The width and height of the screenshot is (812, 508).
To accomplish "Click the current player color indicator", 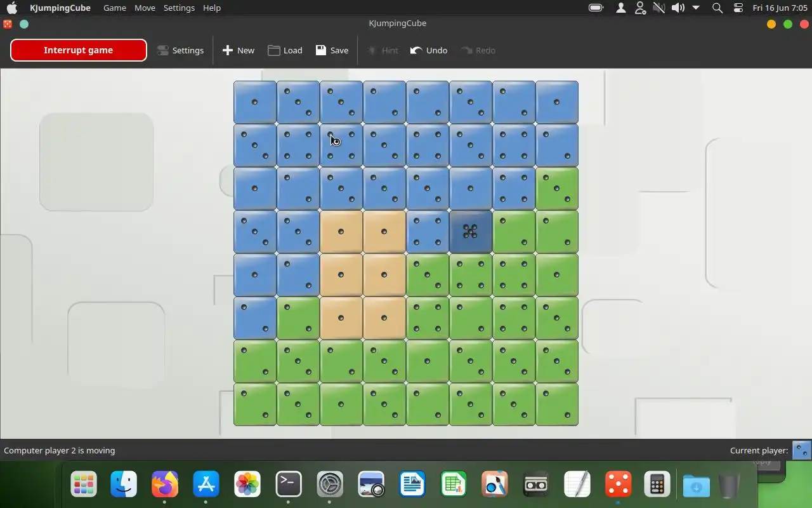I will [x=801, y=450].
